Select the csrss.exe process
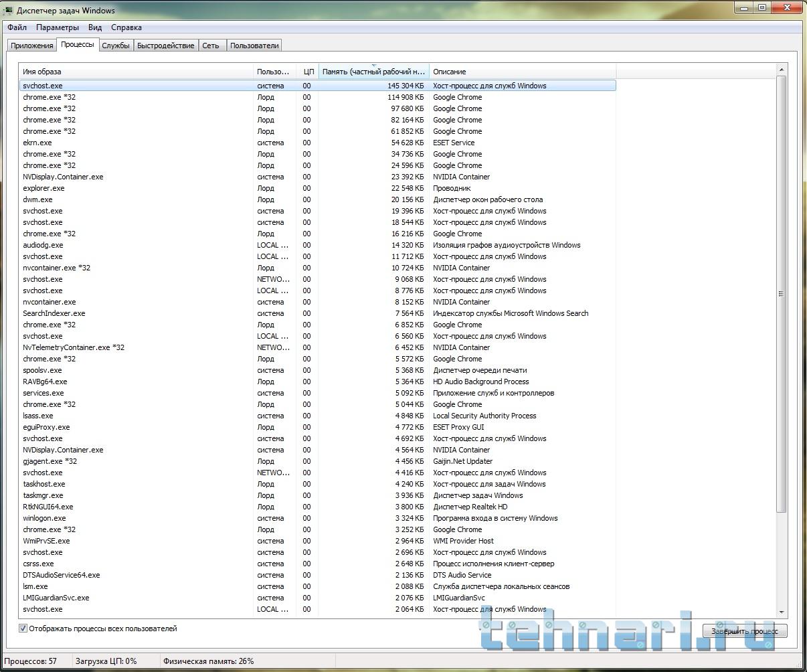Screen dimensions: 807x672 pos(318,564)
